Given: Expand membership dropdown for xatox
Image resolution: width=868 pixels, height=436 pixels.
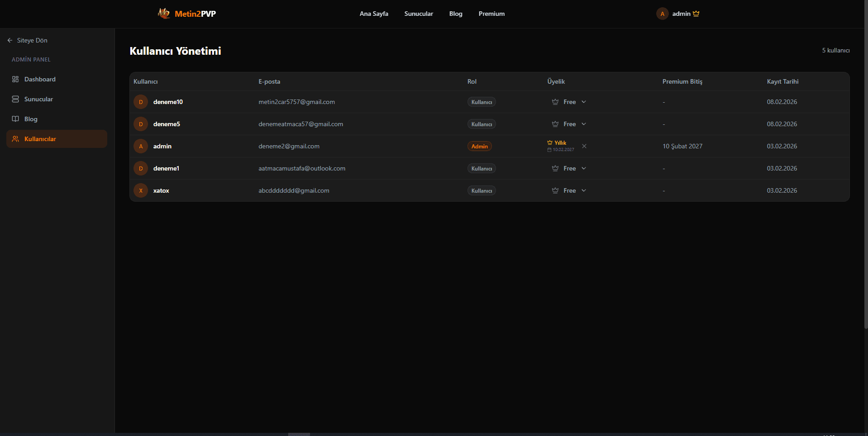Looking at the screenshot, I should tap(583, 190).
